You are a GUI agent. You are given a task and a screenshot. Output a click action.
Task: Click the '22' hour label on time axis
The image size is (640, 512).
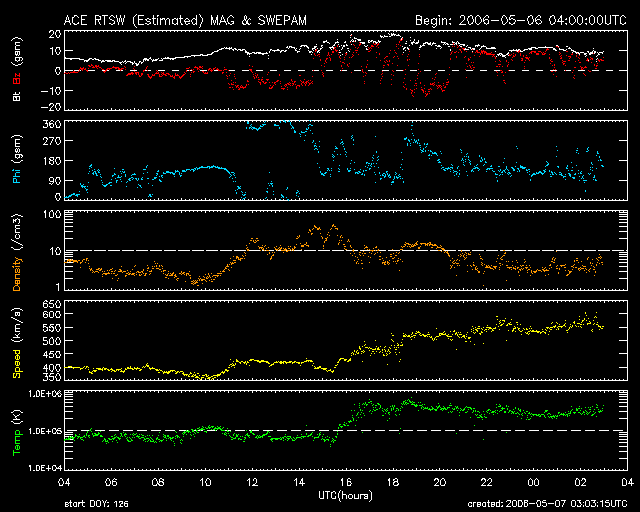(x=487, y=483)
